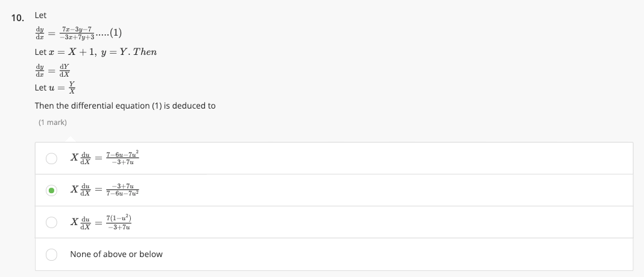Viewport: 644px width, 277px height.
Task: Click the "None of above or below" label text
Action: pyautogui.click(x=116, y=254)
